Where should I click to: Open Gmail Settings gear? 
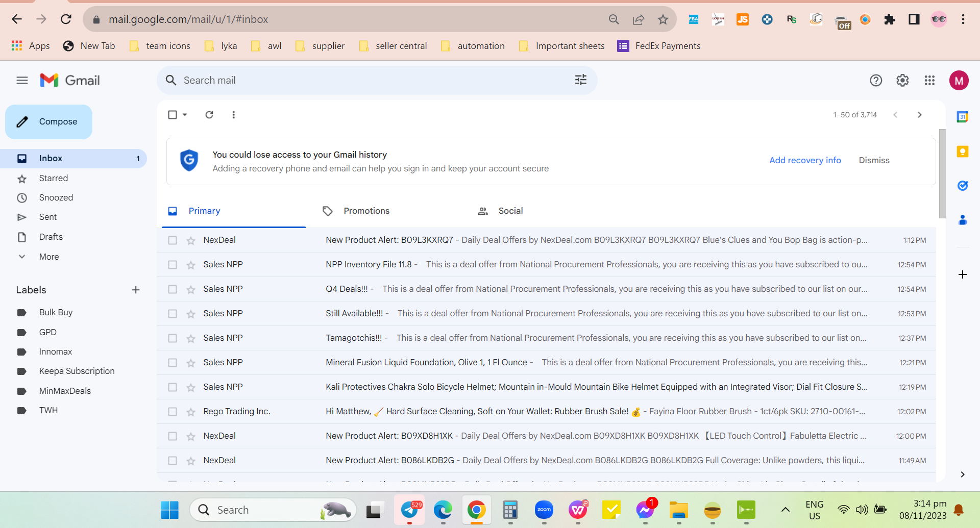tap(902, 80)
